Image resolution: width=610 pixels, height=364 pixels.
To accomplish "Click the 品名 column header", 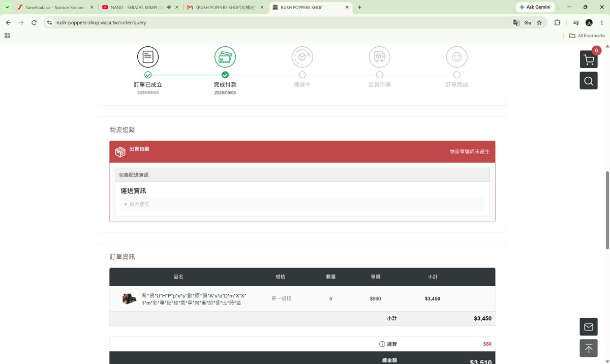I will pyautogui.click(x=178, y=277).
